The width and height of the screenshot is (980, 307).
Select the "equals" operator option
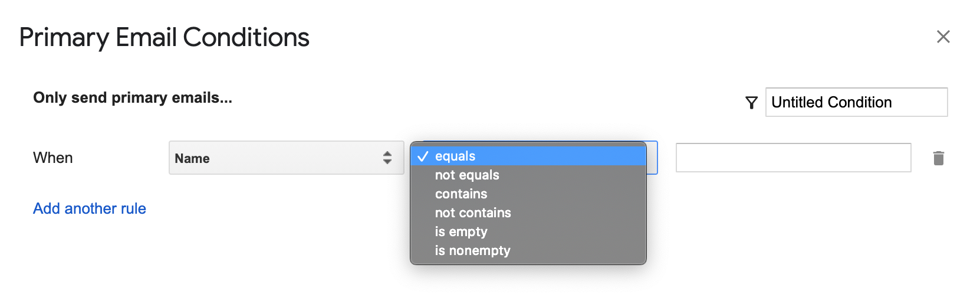tap(455, 156)
